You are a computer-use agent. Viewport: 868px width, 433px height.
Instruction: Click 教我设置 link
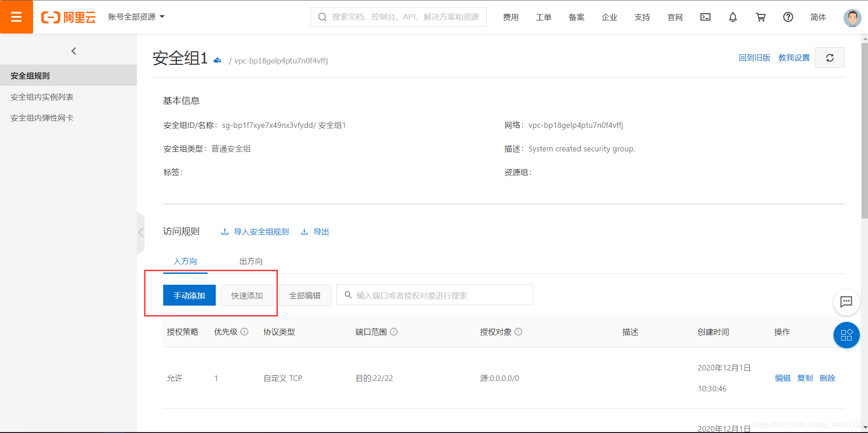tap(794, 58)
